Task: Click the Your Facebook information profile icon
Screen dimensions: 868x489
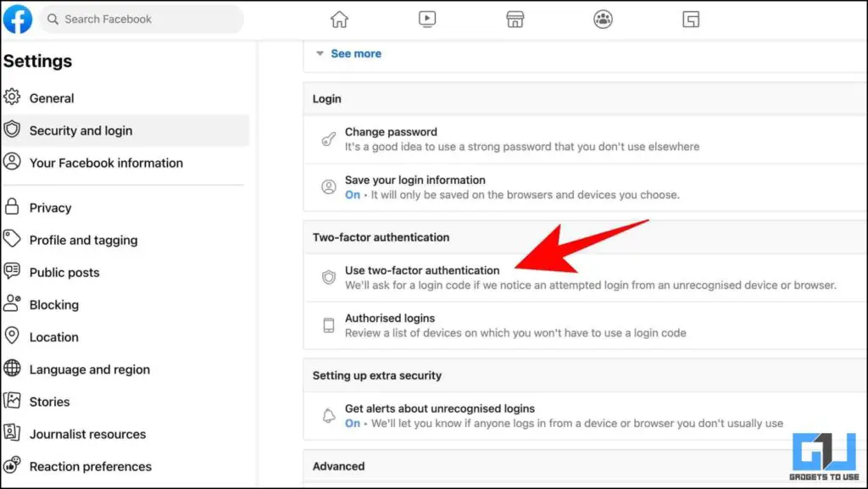Action: click(x=12, y=162)
